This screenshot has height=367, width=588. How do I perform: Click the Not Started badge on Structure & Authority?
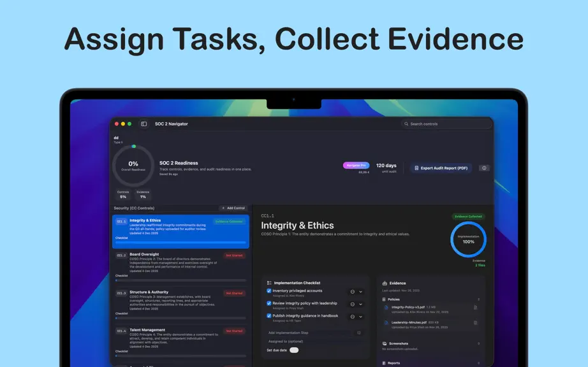(235, 293)
